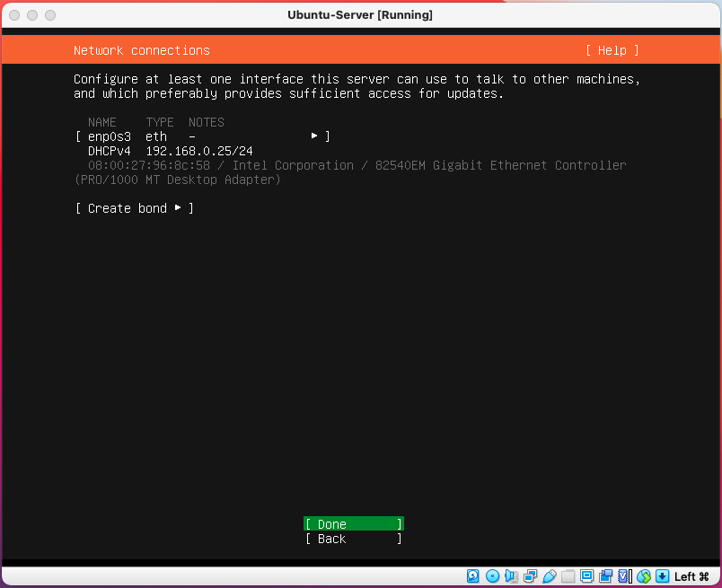722x588 pixels.
Task: Open the audio settings status icon
Action: 511,576
